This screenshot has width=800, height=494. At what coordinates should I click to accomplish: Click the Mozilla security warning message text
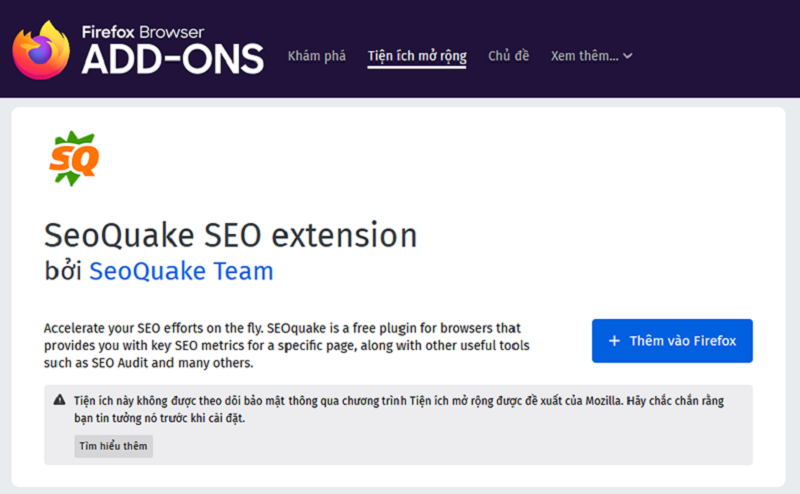point(399,409)
